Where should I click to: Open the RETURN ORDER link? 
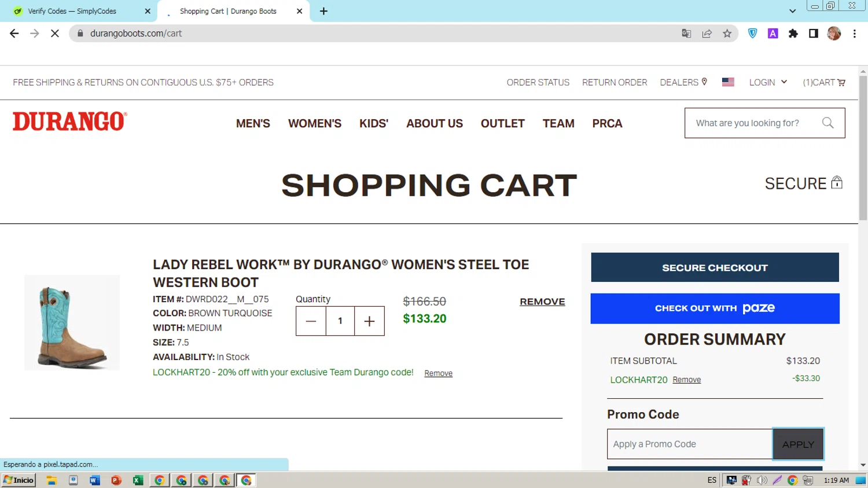615,82
